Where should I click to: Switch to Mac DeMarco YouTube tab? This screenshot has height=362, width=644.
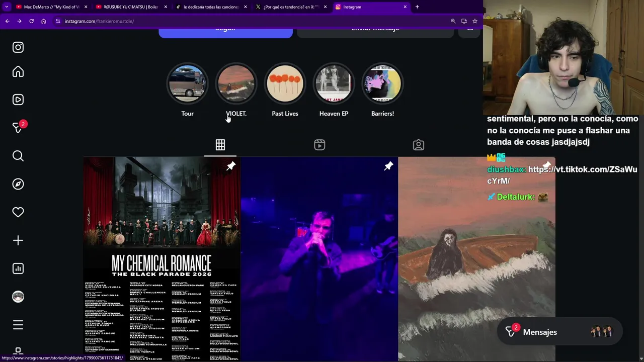point(51,7)
